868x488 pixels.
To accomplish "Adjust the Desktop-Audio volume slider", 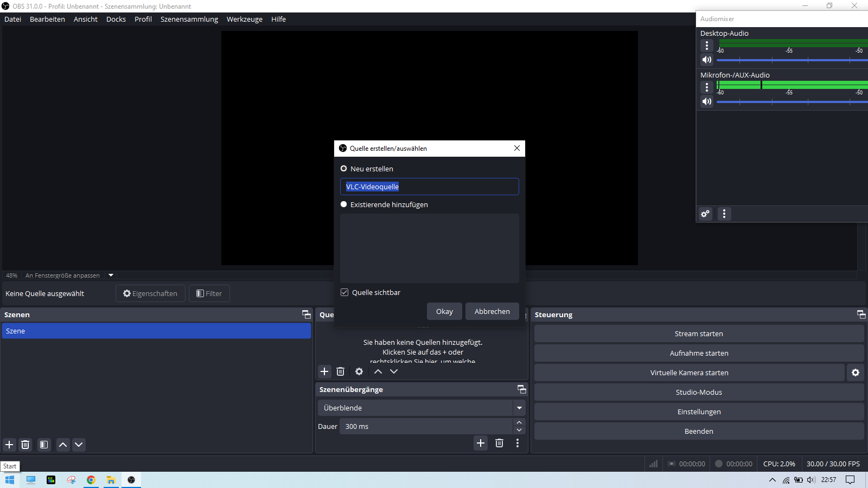I will click(792, 60).
